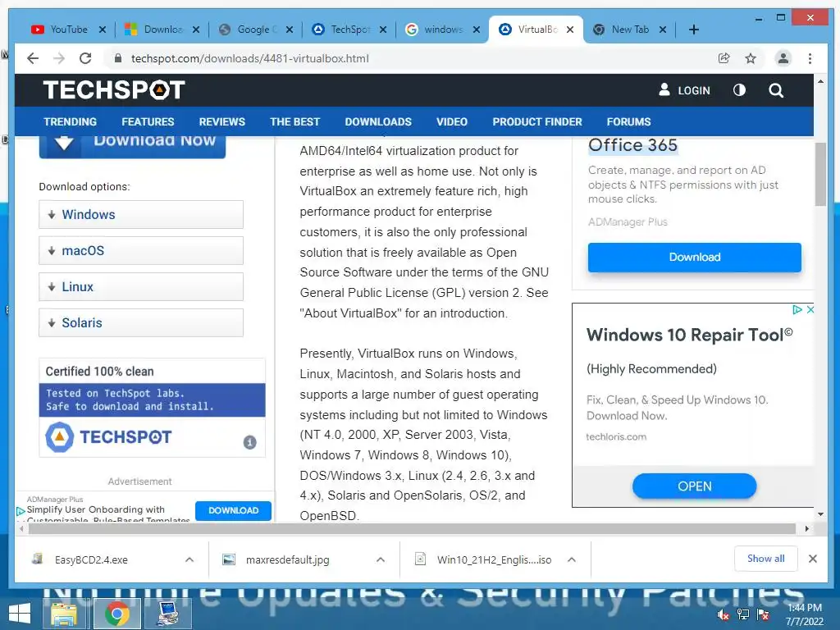Click the taskbar clock 1:44 PM
This screenshot has height=630, width=840.
(x=805, y=614)
